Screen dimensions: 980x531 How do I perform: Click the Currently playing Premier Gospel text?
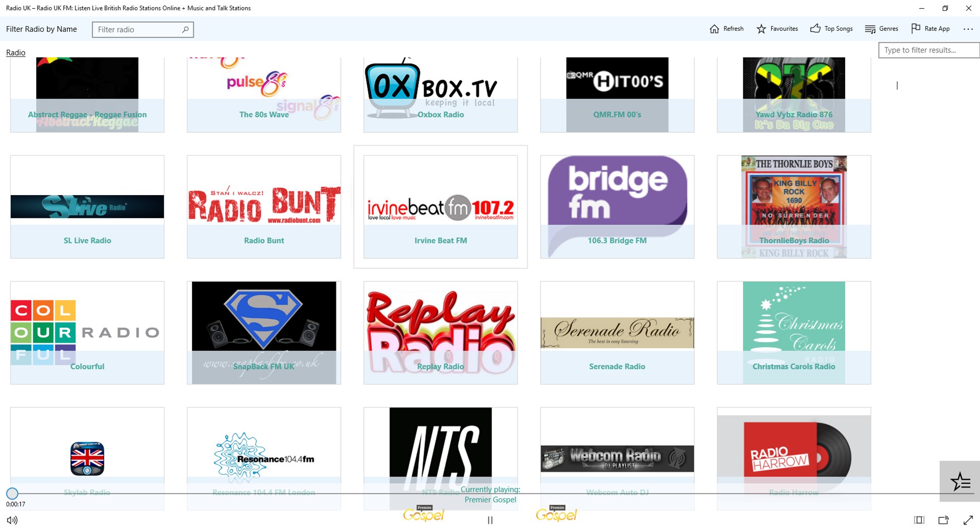tap(490, 495)
